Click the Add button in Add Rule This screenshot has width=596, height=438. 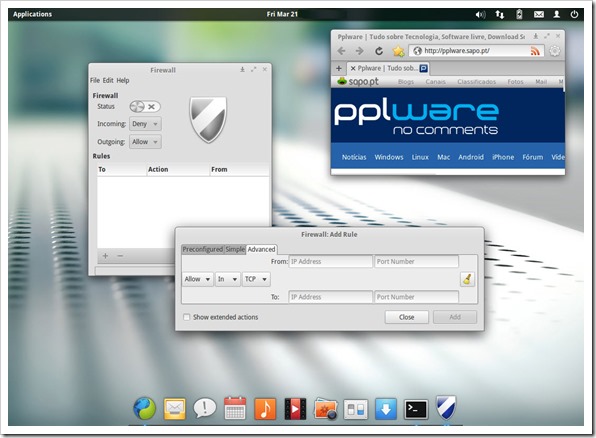[455, 317]
